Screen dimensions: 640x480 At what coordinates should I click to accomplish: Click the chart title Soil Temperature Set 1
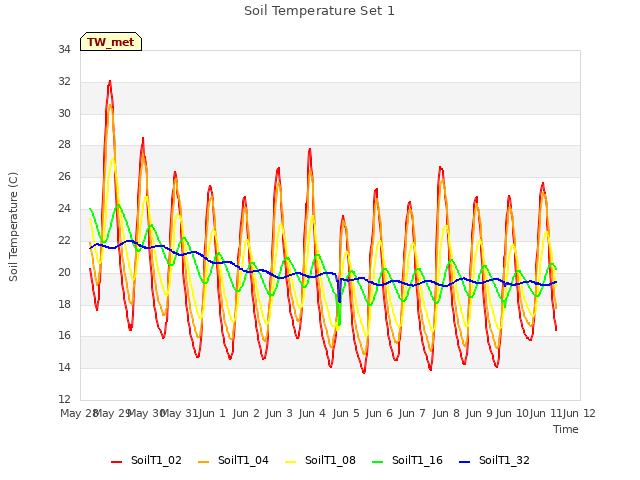coord(319,11)
